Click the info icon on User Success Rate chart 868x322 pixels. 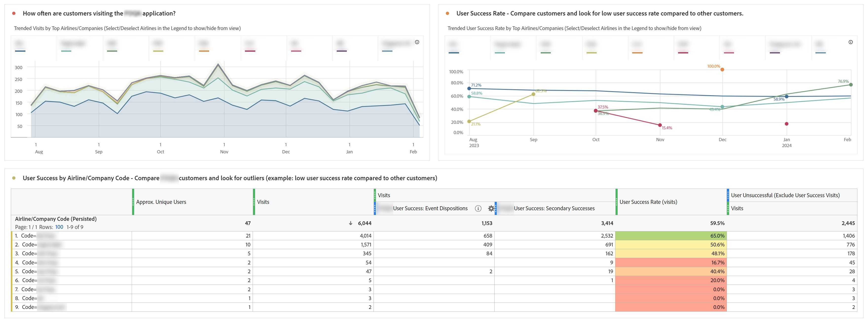click(x=850, y=42)
